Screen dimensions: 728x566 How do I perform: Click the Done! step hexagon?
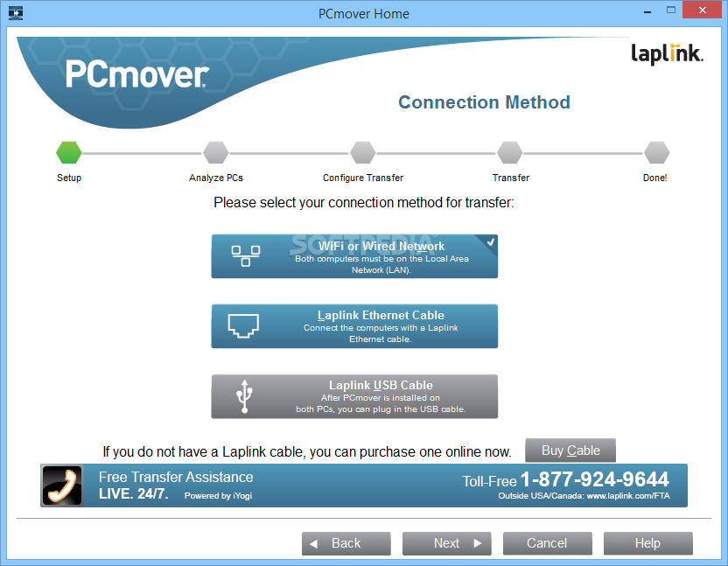[x=656, y=153]
